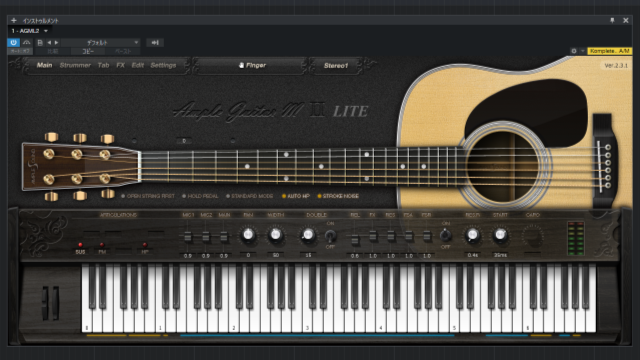Go to previous preset arrow
The height and width of the screenshot is (360, 640).
[x=49, y=42]
